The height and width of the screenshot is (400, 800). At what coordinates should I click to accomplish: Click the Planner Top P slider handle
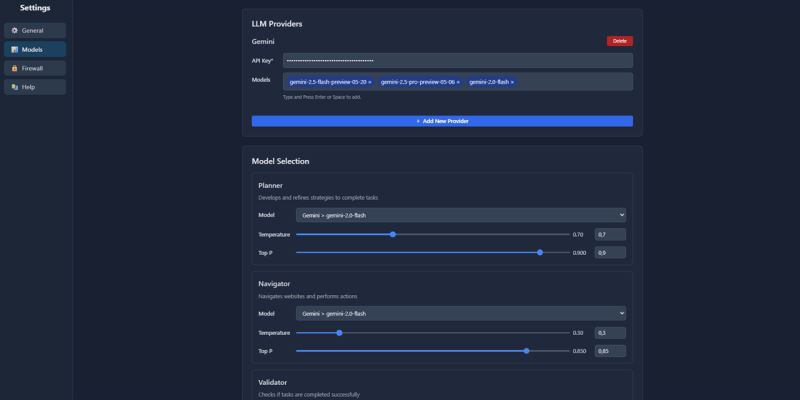click(540, 253)
